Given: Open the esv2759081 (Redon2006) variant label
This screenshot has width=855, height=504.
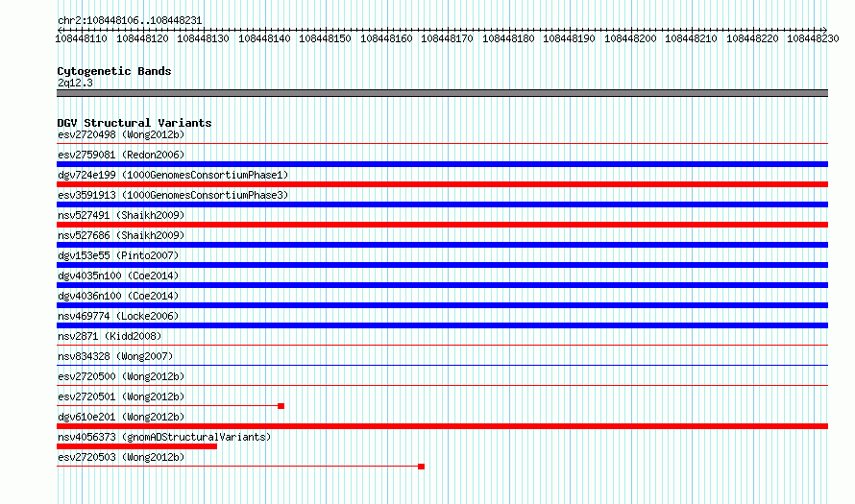Looking at the screenshot, I should pos(121,155).
